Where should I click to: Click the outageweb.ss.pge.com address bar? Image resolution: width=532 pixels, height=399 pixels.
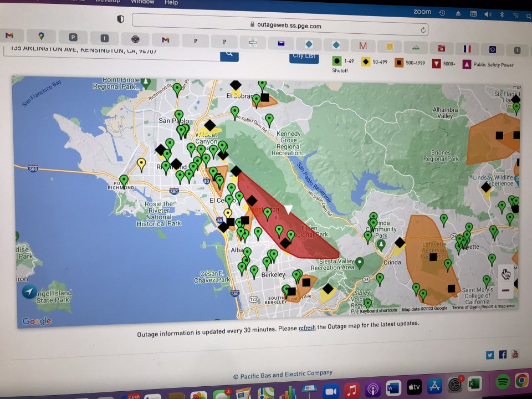point(280,24)
